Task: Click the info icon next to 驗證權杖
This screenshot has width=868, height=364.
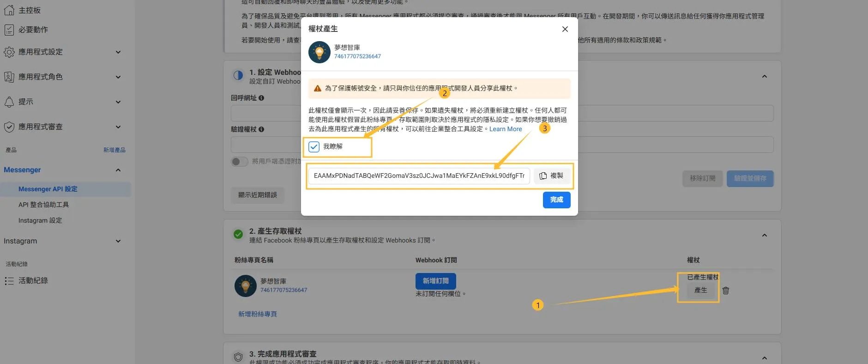Action: [261, 129]
